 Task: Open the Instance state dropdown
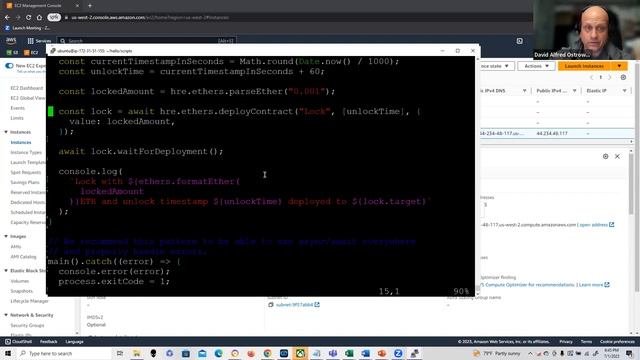[x=496, y=66]
